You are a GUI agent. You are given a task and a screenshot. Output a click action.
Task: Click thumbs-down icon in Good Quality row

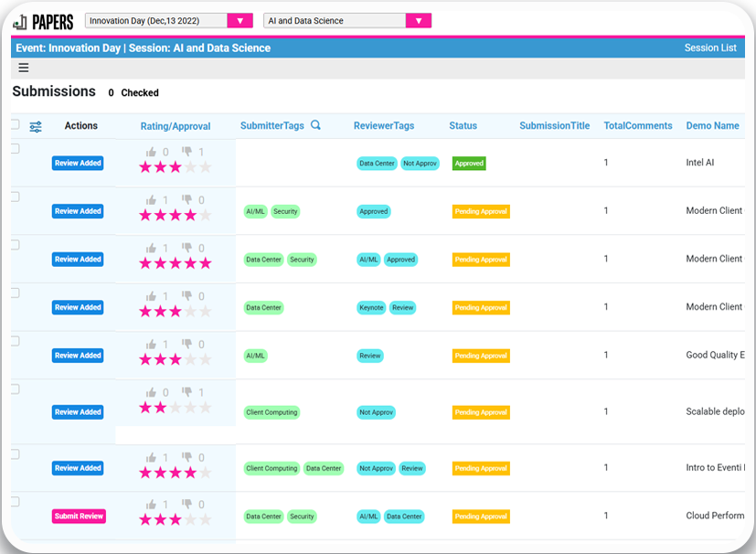click(187, 345)
